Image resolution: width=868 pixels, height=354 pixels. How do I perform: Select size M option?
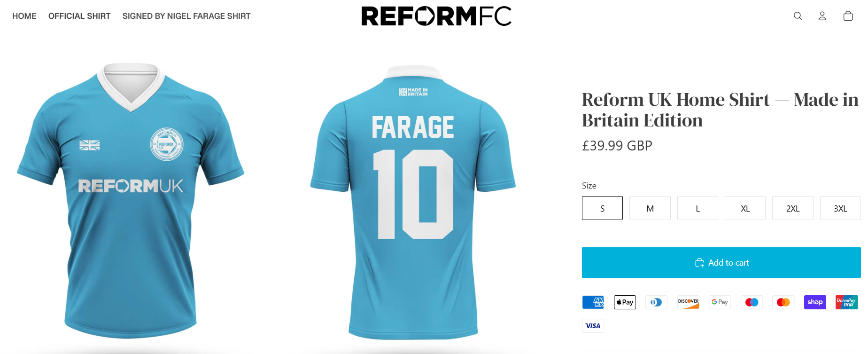coord(650,208)
